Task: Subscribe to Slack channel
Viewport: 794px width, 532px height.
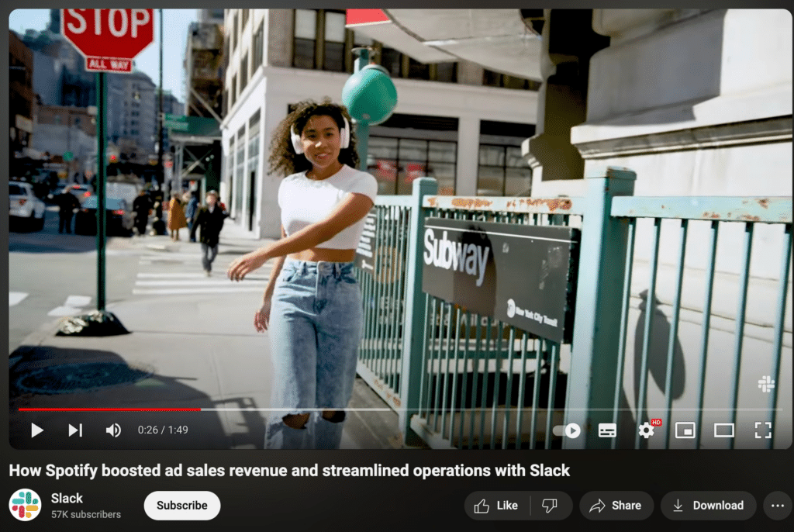Action: click(x=181, y=506)
